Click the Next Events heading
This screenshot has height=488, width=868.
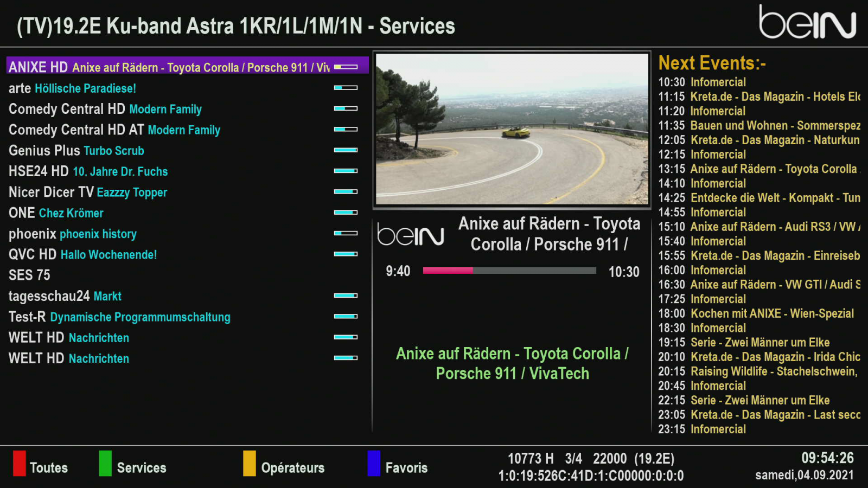pos(712,63)
